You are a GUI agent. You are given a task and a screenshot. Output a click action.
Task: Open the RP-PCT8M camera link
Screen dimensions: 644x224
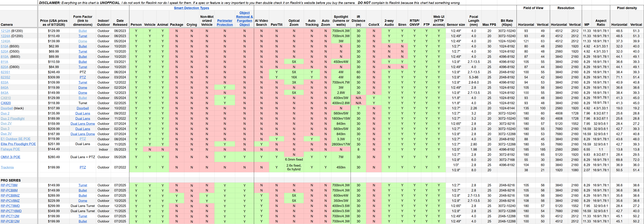(9, 185)
